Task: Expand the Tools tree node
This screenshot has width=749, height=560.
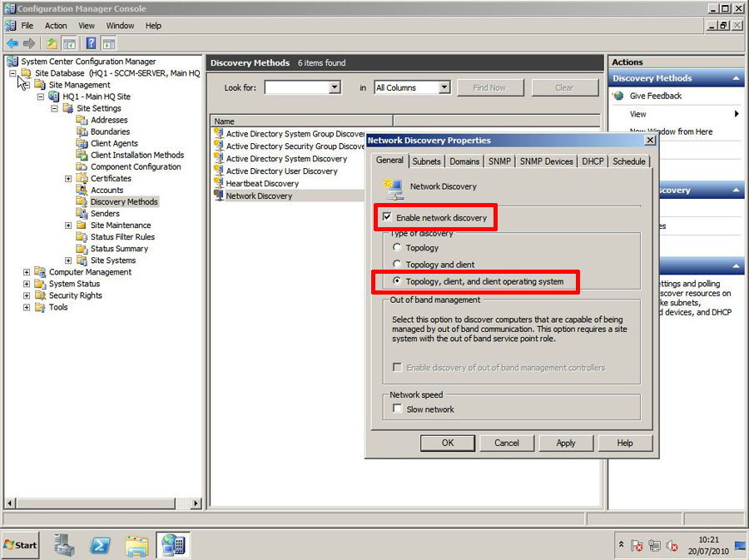Action: pyautogui.click(x=27, y=307)
